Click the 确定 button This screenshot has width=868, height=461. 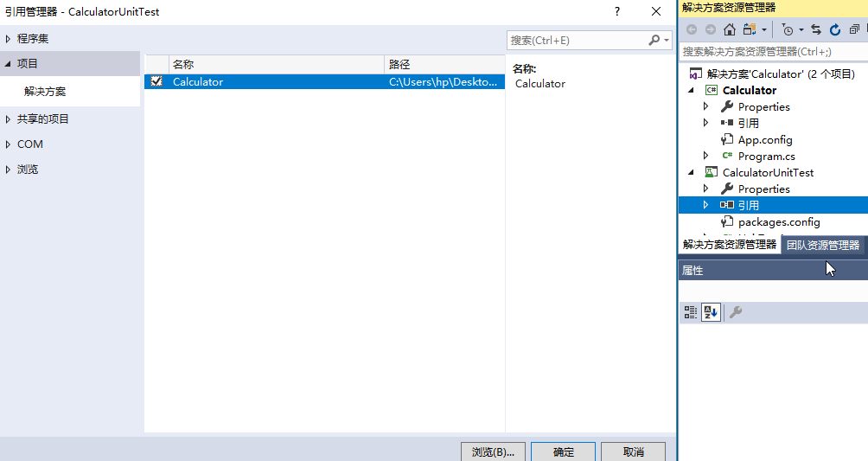(x=563, y=451)
